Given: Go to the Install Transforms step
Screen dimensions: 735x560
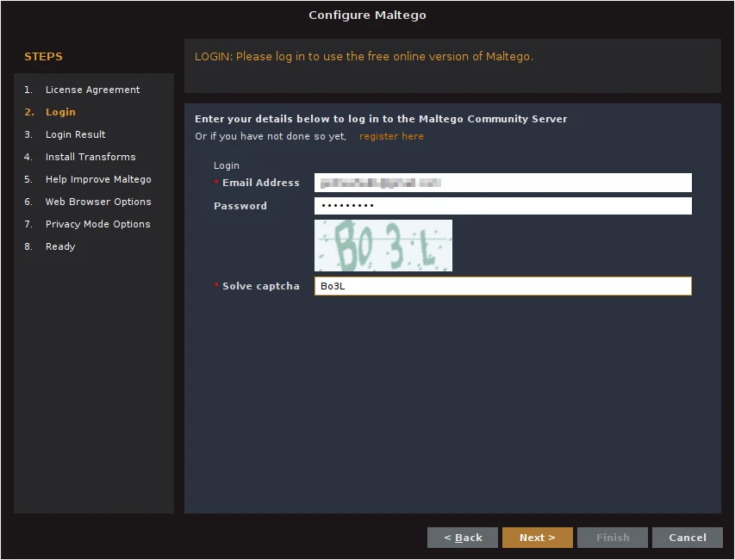Looking at the screenshot, I should (x=90, y=157).
